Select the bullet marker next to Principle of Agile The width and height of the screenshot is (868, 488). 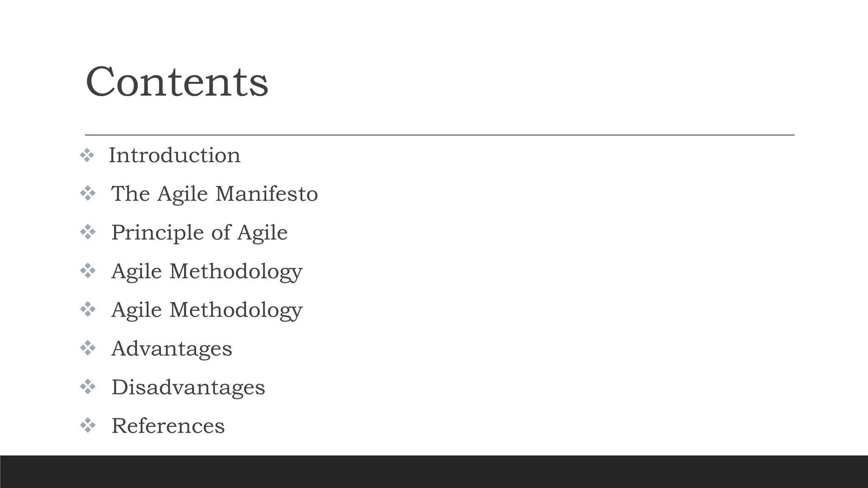(x=88, y=232)
